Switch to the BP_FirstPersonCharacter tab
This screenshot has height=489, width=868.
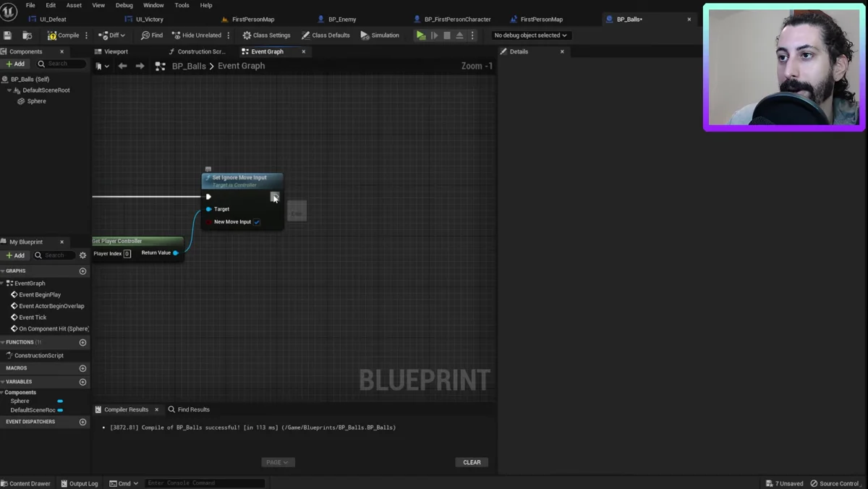[457, 20]
